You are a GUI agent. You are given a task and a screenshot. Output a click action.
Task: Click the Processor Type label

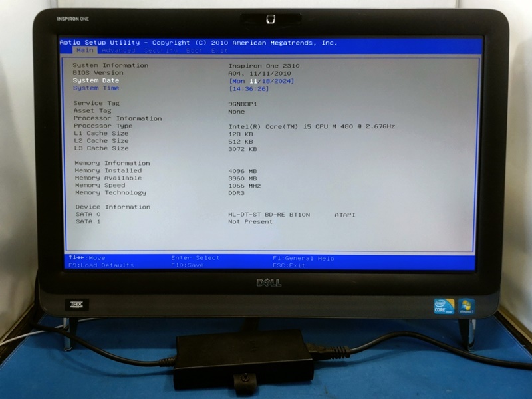[x=103, y=126]
